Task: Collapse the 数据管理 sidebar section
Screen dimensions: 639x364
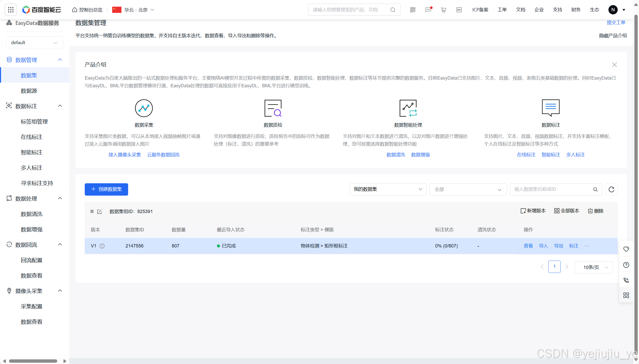Action: coord(60,60)
